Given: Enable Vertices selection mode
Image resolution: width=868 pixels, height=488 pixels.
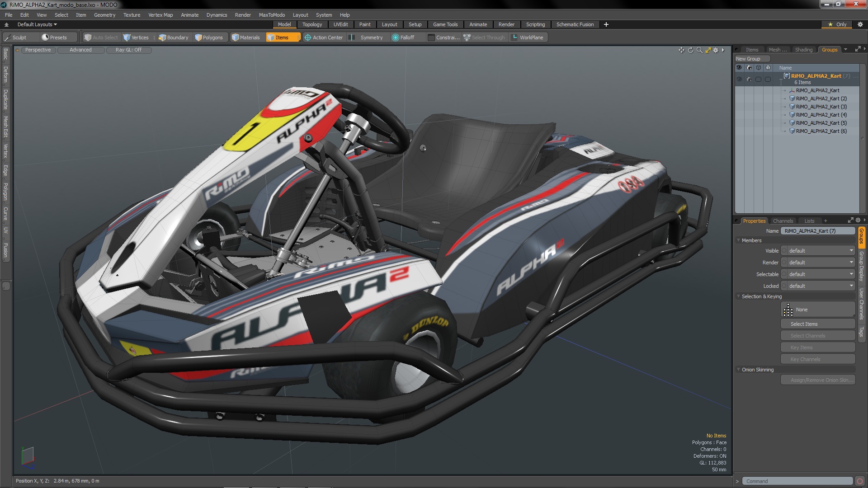Looking at the screenshot, I should click(x=139, y=38).
